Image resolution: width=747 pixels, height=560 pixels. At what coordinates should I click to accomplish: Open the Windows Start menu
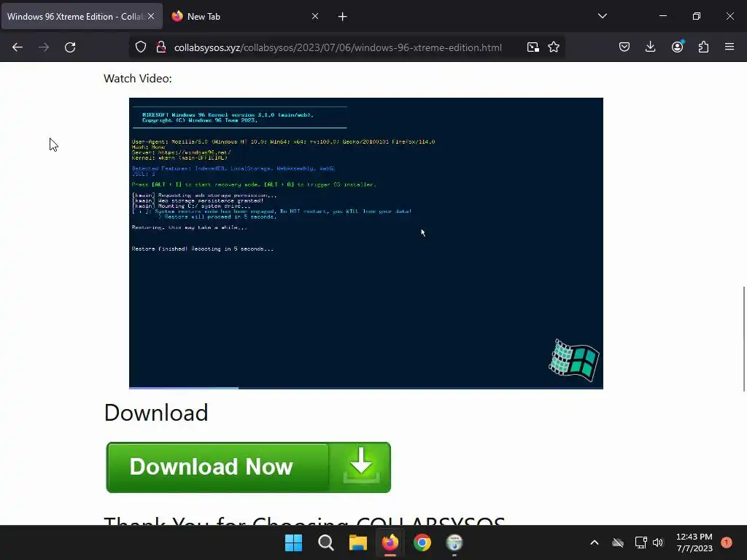coord(293,542)
